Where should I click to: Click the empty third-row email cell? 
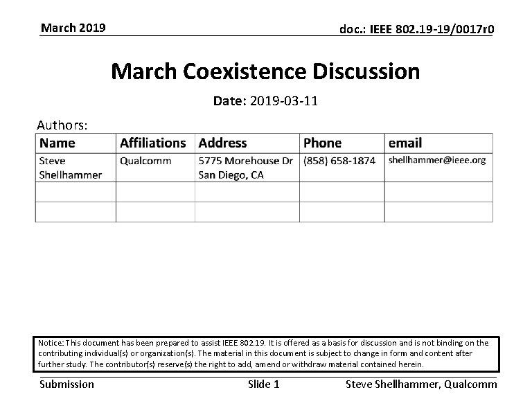click(x=438, y=212)
